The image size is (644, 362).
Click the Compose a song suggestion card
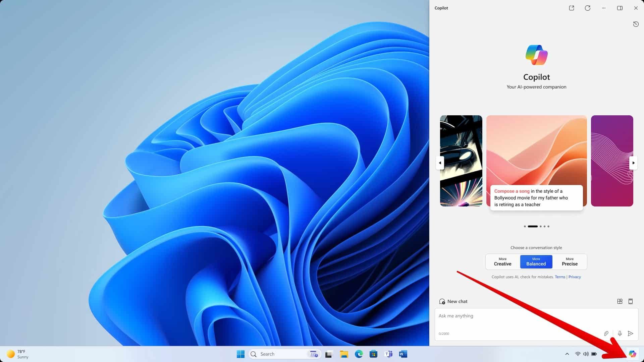click(x=536, y=198)
